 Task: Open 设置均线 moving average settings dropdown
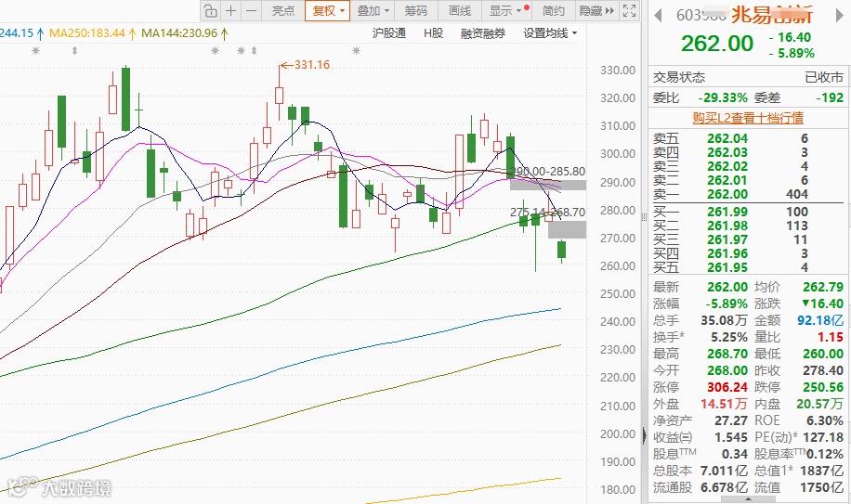(550, 33)
